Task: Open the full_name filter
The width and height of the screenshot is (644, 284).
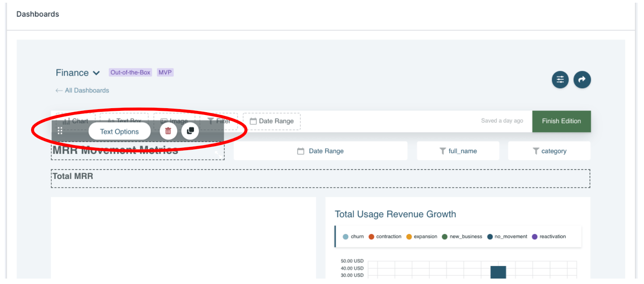Action: point(458,151)
